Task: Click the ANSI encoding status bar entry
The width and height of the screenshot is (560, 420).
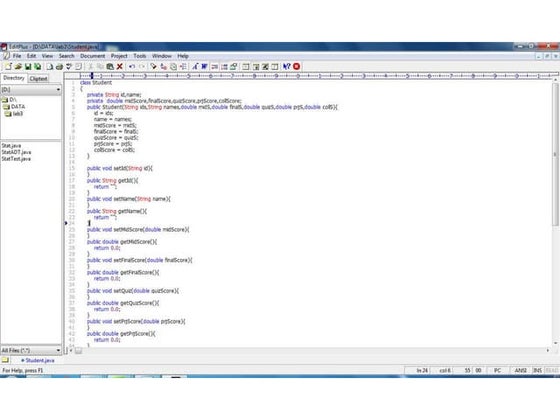Action: point(520,370)
